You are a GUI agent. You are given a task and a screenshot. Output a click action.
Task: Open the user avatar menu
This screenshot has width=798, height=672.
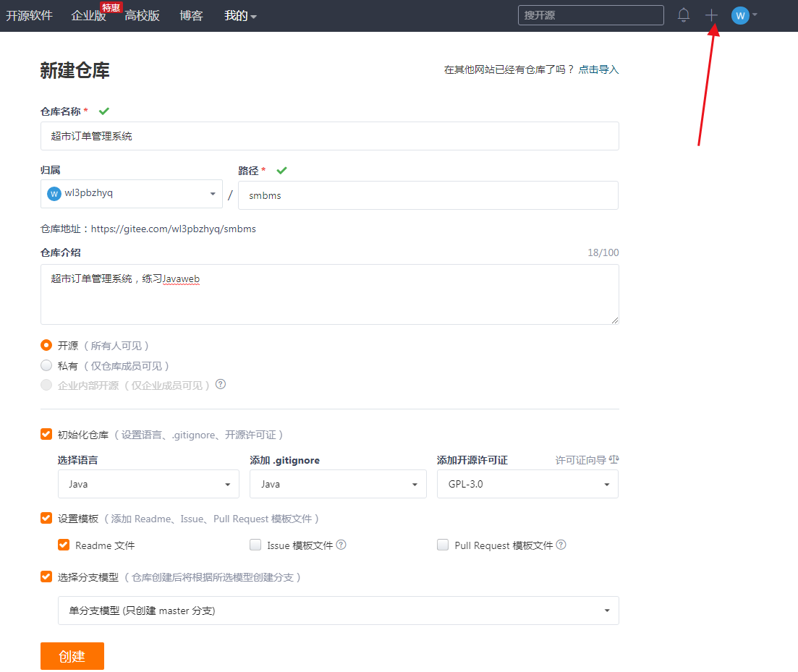coord(744,15)
